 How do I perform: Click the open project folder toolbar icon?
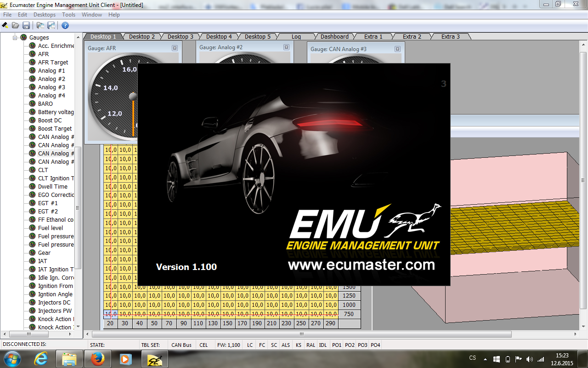pos(16,25)
